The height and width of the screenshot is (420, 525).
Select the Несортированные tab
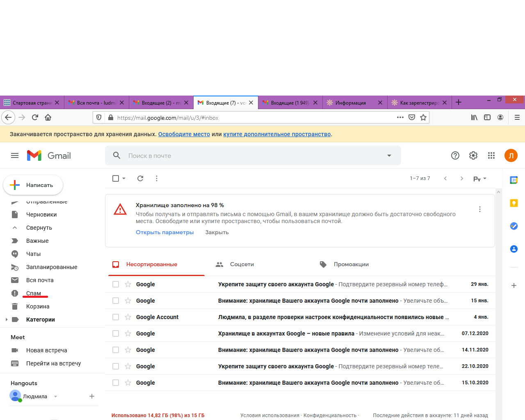(x=156, y=265)
